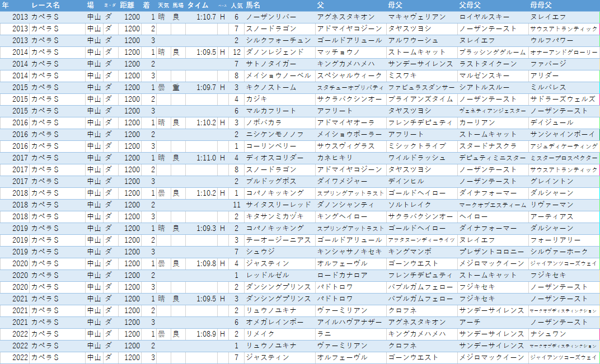Click horse name ダノンレジェンド

point(274,52)
